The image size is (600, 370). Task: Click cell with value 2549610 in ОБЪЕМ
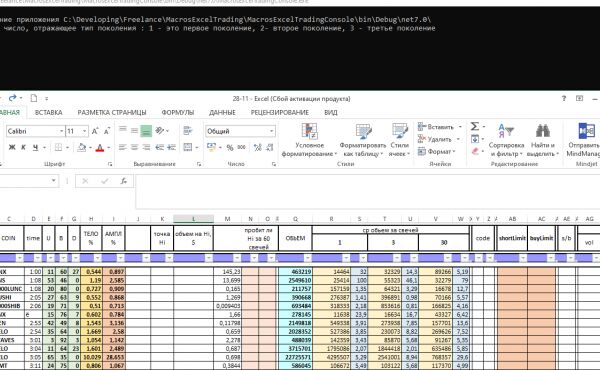(x=295, y=280)
